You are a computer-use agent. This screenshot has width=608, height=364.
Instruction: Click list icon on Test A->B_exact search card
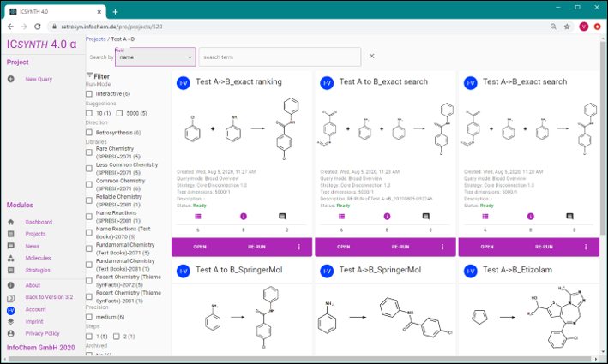point(485,217)
